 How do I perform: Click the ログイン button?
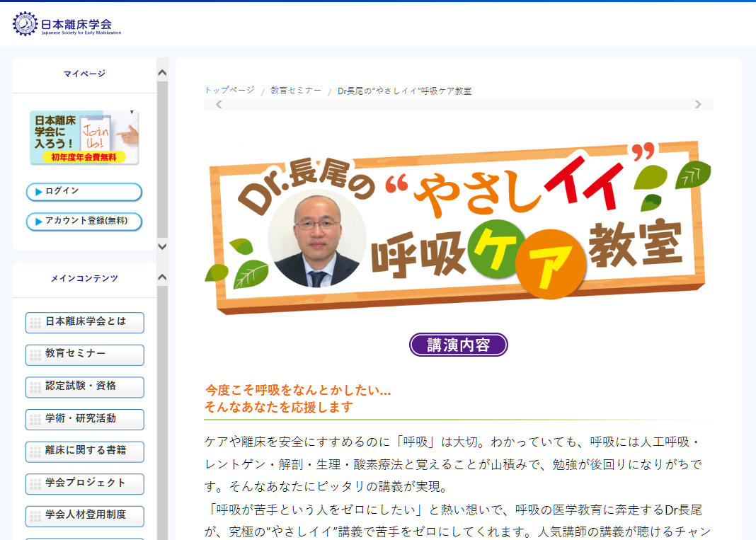pos(84,191)
